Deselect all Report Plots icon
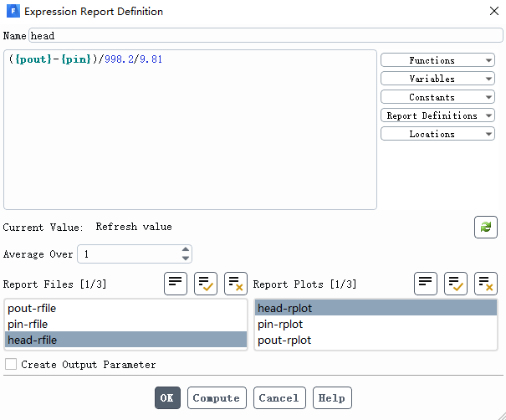506x420 pixels. tap(486, 284)
